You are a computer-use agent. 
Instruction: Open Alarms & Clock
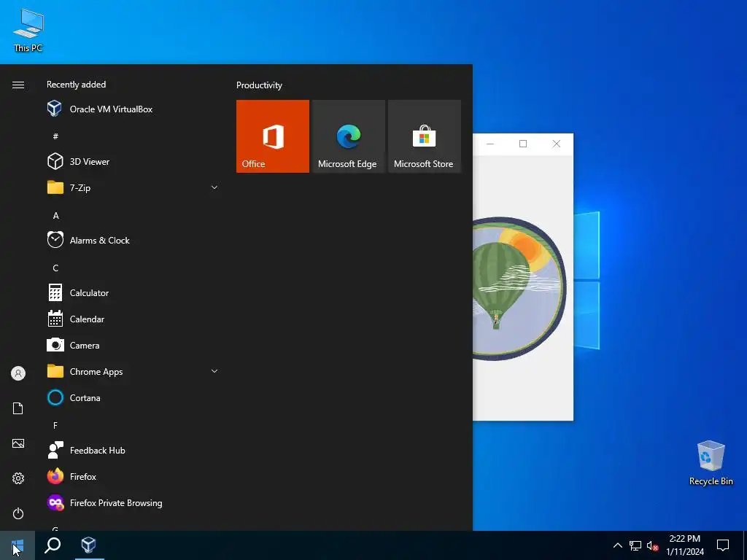pyautogui.click(x=133, y=241)
